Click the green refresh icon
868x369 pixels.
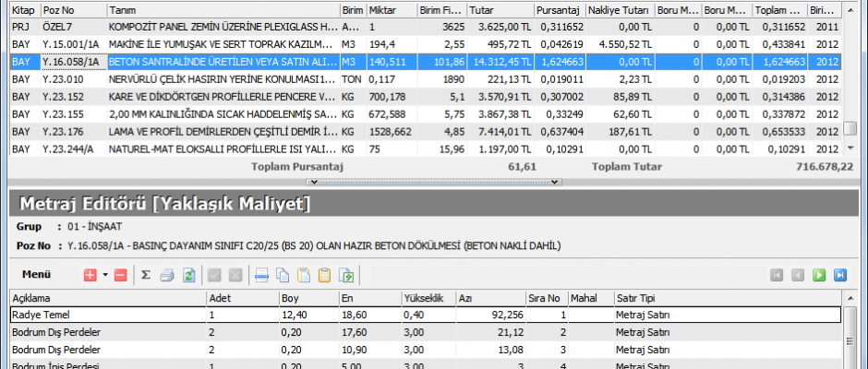click(x=189, y=275)
